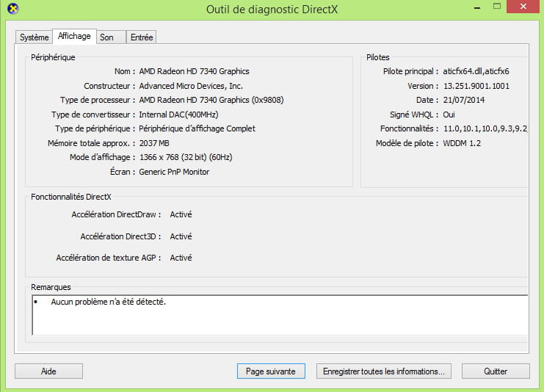Viewport: 544px width, 392px height.
Task: Click 'Advanced Micro Devices, Inc.' manufacturer value
Action: coord(191,86)
